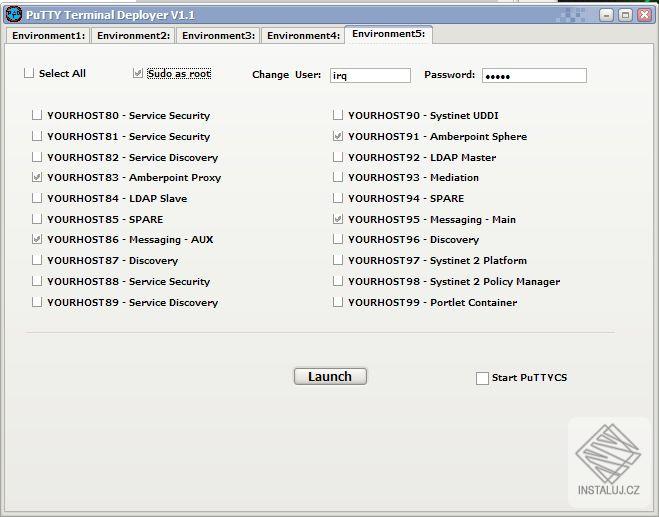
Task: Close the PuTTY Terminal Deployer window
Action: [x=645, y=15]
